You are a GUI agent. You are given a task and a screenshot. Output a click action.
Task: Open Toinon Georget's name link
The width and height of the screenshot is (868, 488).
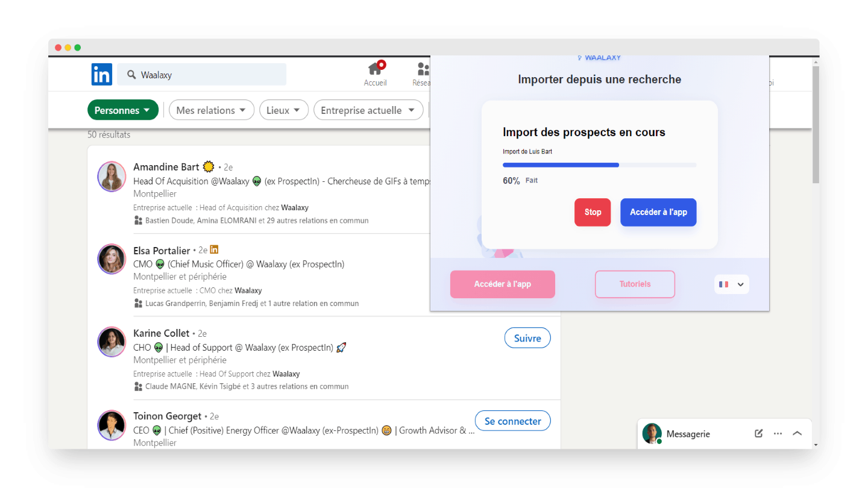click(168, 416)
